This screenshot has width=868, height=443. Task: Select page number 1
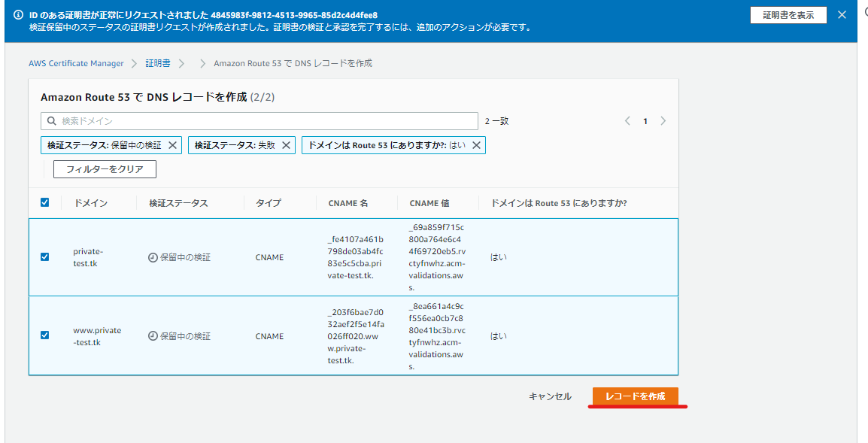(x=645, y=121)
